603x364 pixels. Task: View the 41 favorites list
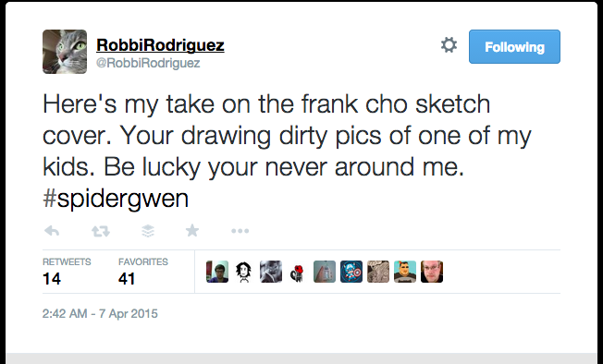click(x=143, y=272)
